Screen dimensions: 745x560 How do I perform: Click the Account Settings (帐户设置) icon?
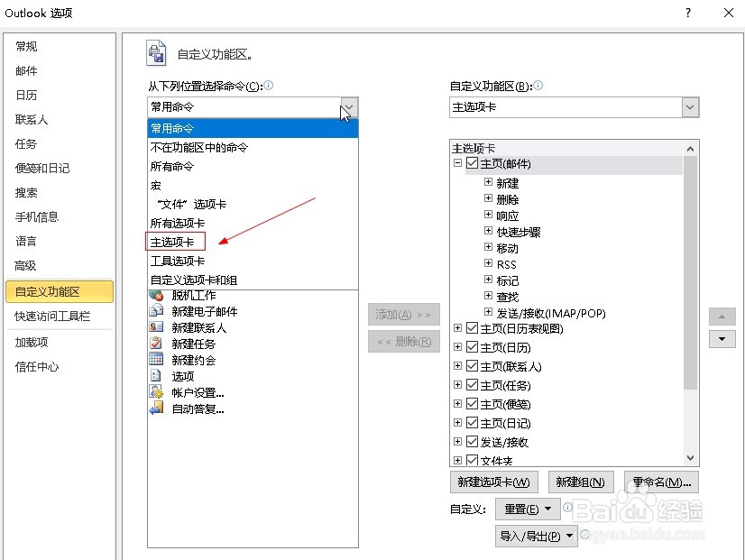[x=156, y=392]
